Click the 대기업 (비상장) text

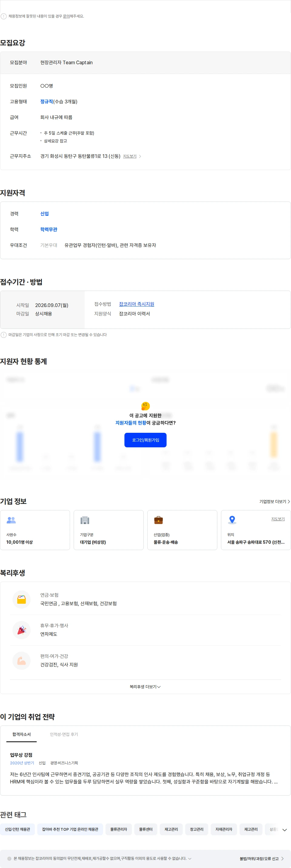pyautogui.click(x=93, y=542)
